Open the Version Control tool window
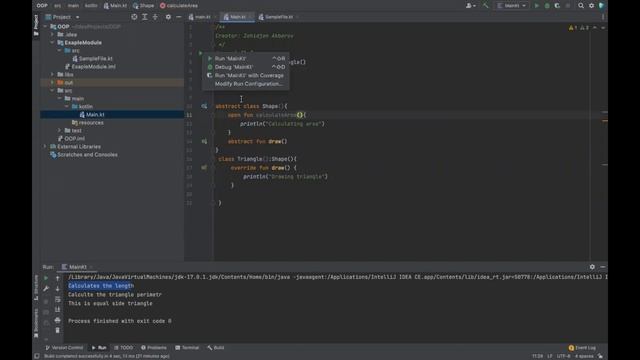 64,348
